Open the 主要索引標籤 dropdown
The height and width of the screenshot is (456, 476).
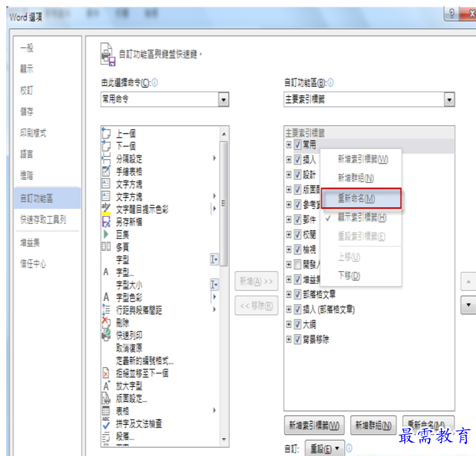coord(449,99)
